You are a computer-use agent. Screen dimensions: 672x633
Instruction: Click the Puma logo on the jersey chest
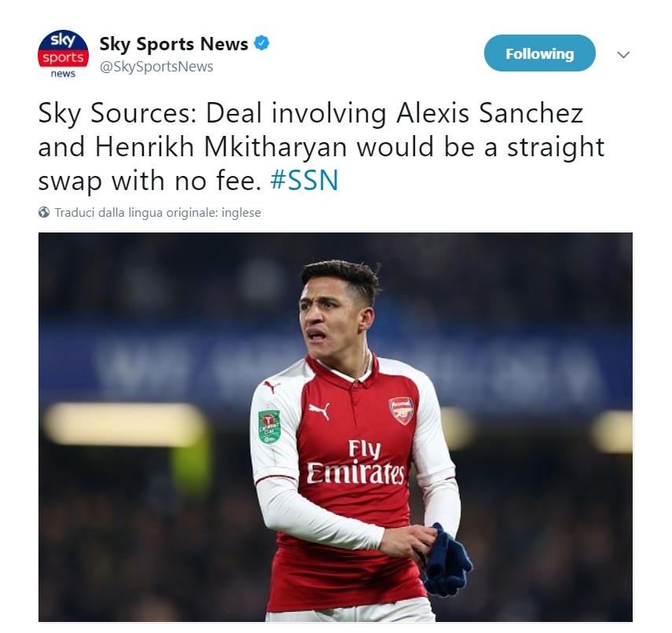point(319,411)
